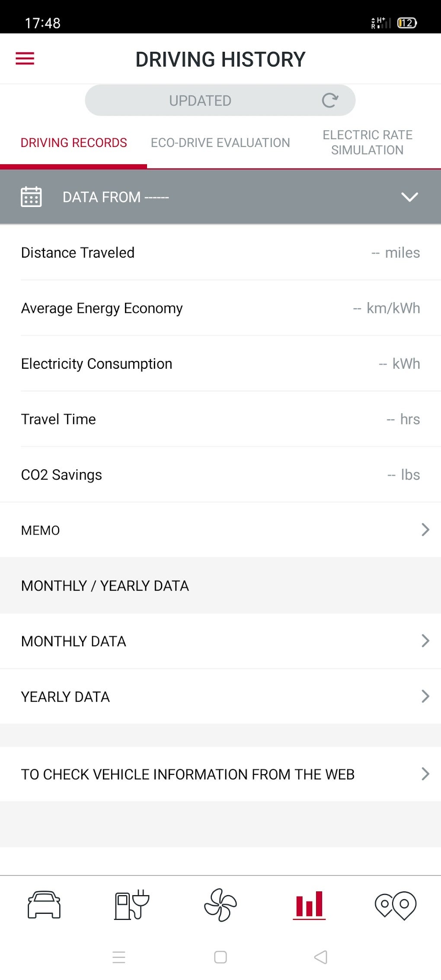Open the vehicle status car icon

[44, 904]
